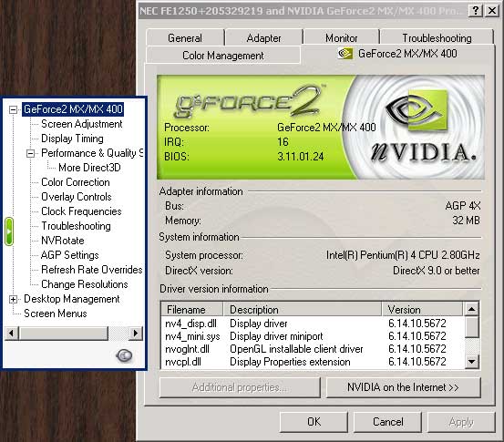Select the GeForce2 MX/MX 400 root tree item

tap(73, 109)
